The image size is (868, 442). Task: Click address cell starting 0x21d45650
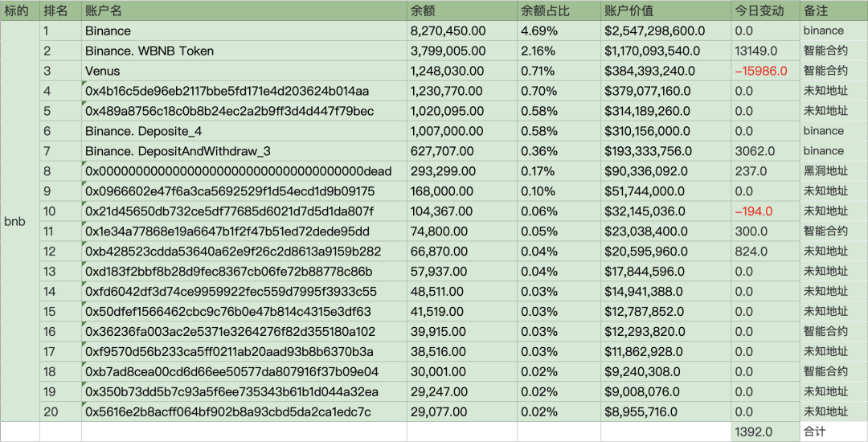point(244,211)
